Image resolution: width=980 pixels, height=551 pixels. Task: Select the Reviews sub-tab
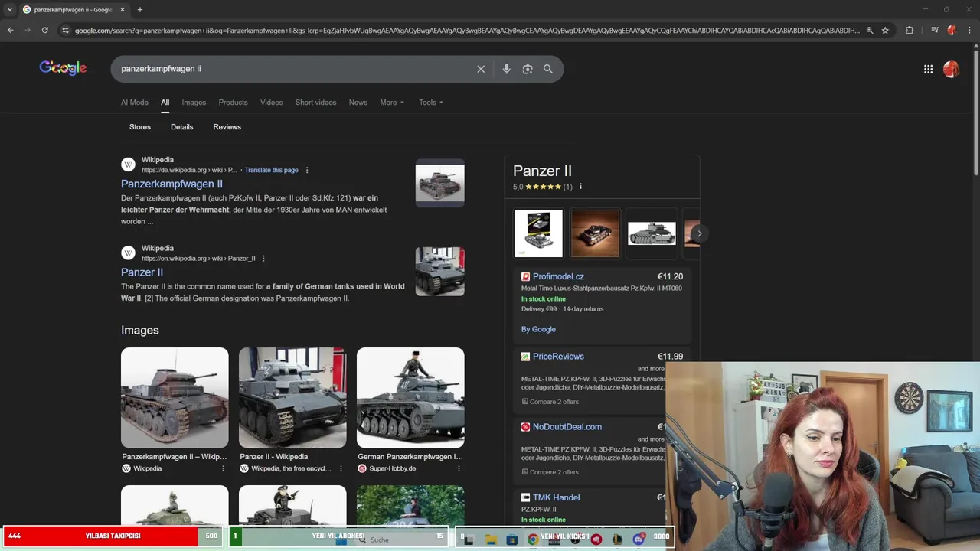coord(227,127)
